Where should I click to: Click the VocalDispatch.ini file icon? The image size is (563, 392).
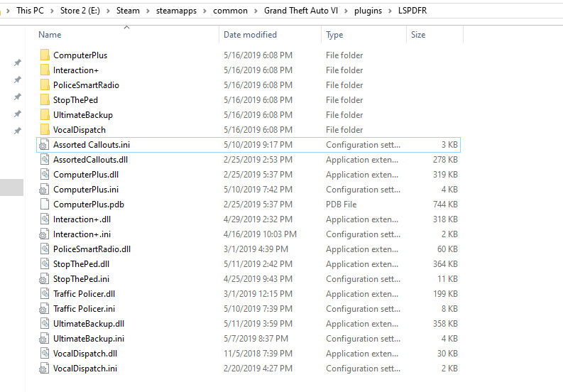(x=44, y=369)
